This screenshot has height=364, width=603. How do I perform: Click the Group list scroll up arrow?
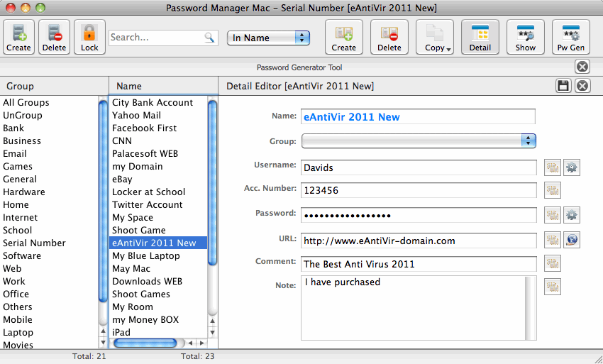click(103, 331)
